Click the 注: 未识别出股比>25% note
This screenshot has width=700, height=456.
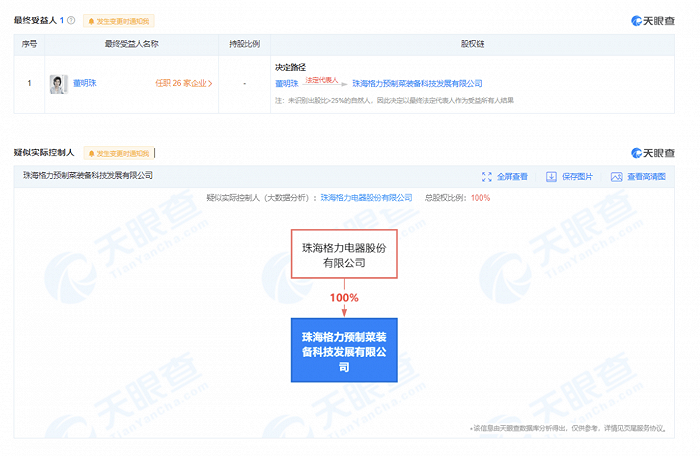(394, 100)
